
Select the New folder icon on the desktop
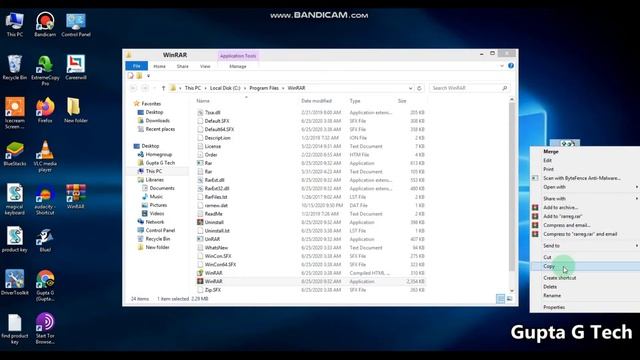(x=76, y=111)
